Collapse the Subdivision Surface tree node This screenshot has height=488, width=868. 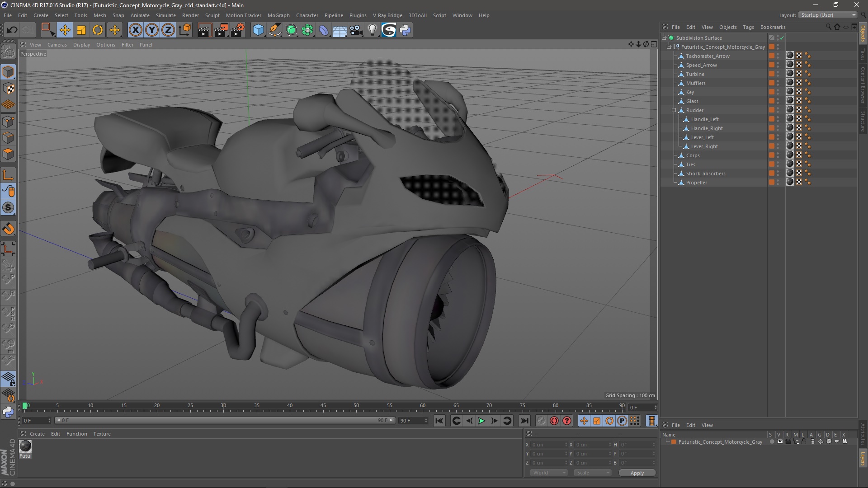point(664,38)
